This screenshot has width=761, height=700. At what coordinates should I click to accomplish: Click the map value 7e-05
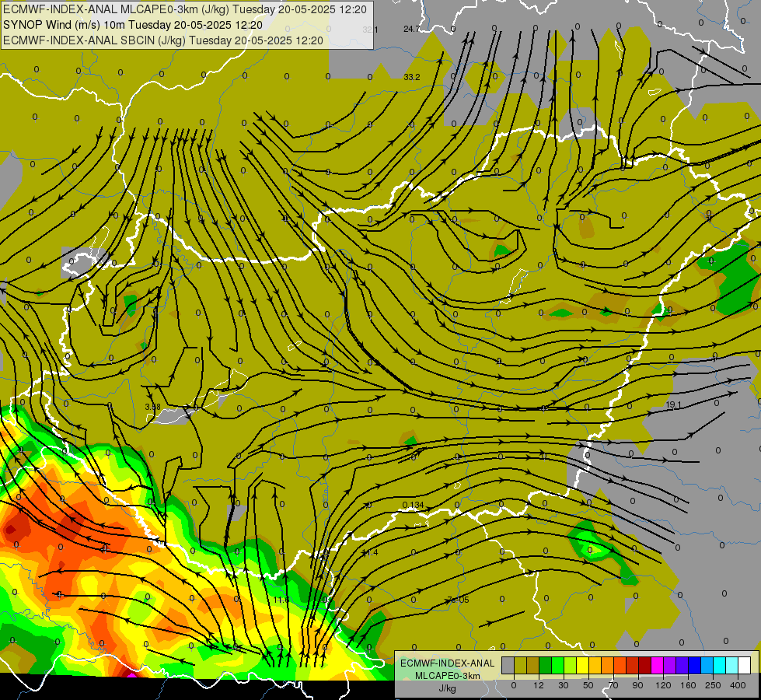[x=458, y=600]
